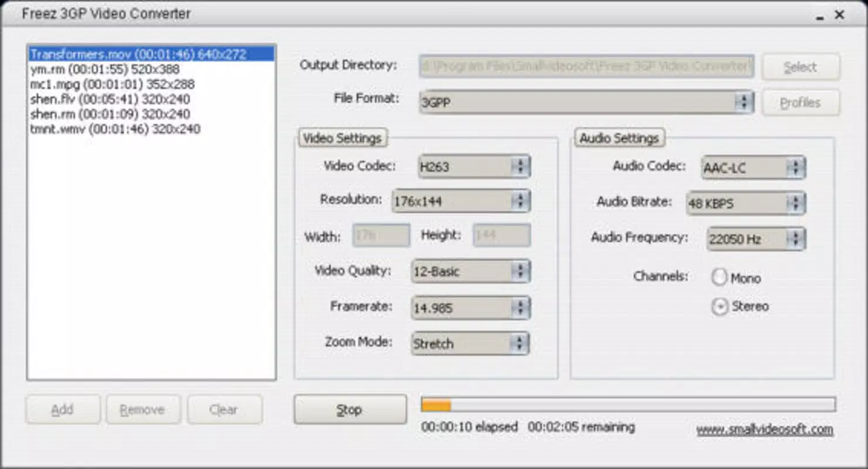Open the Video Codec dropdown showing H263
The width and height of the screenshot is (868, 469).
point(474,166)
